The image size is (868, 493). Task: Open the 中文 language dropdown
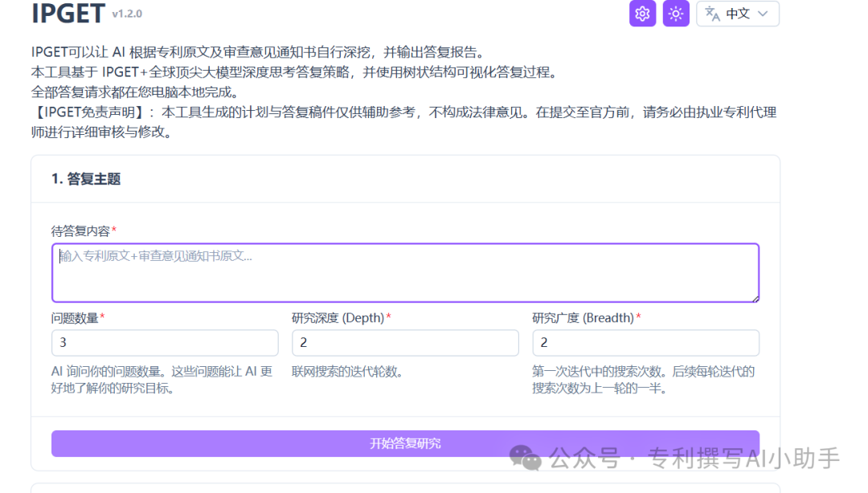738,14
